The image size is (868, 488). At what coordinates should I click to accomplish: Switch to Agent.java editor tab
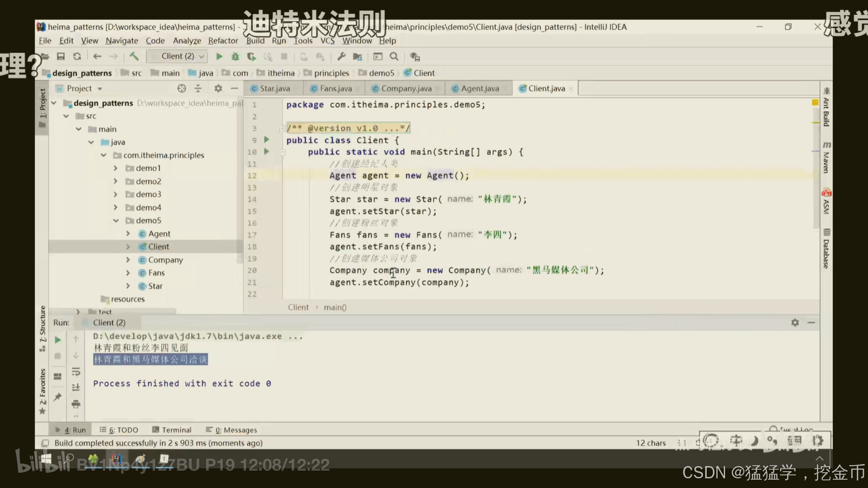tap(480, 88)
